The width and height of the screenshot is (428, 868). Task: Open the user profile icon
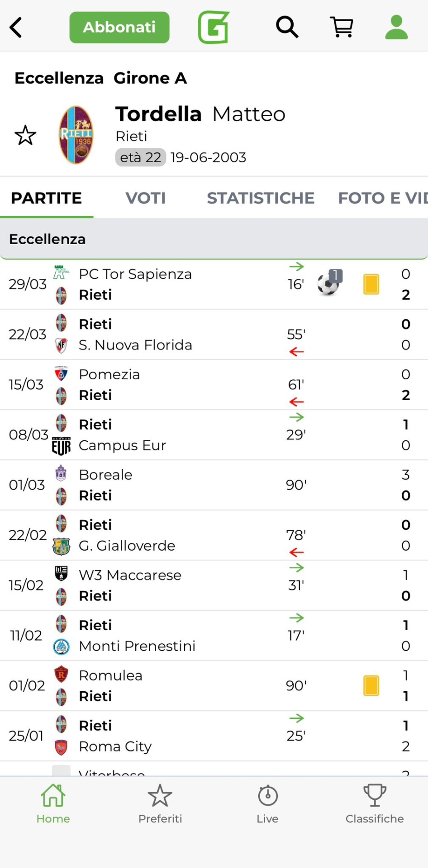tap(396, 28)
